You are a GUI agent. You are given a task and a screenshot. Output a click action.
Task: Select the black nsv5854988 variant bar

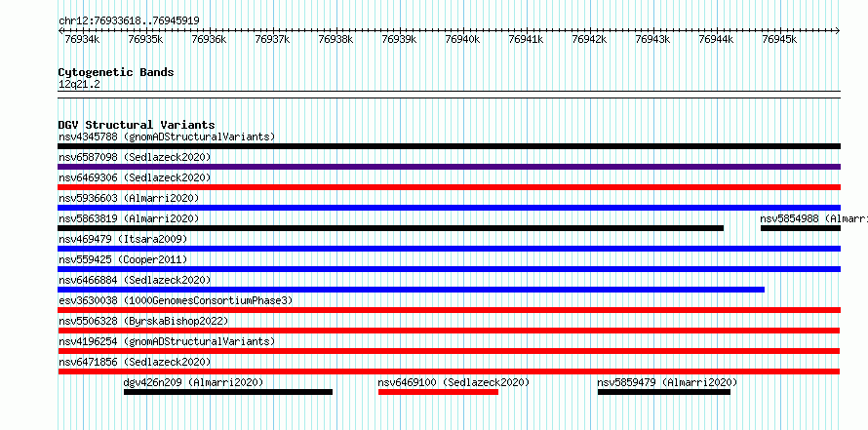801,228
